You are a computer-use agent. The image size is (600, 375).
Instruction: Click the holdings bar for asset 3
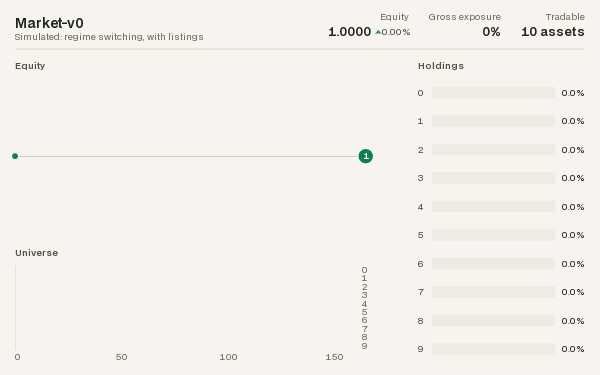click(x=493, y=178)
